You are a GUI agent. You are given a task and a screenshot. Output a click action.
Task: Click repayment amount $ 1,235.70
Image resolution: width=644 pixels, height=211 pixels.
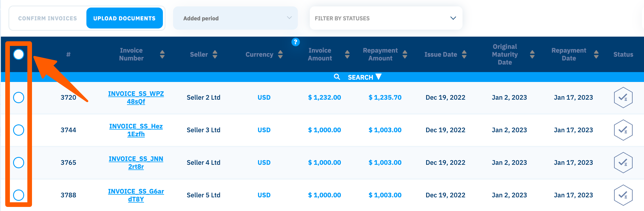(x=385, y=97)
